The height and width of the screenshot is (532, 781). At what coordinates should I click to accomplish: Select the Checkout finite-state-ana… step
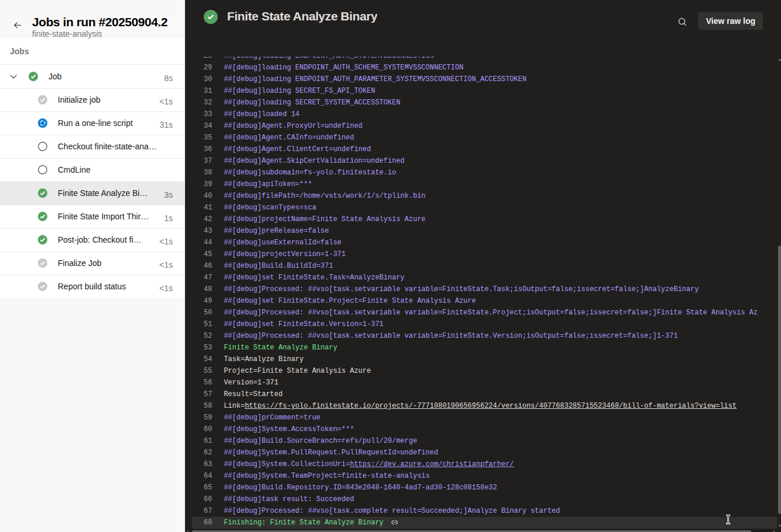click(x=92, y=146)
